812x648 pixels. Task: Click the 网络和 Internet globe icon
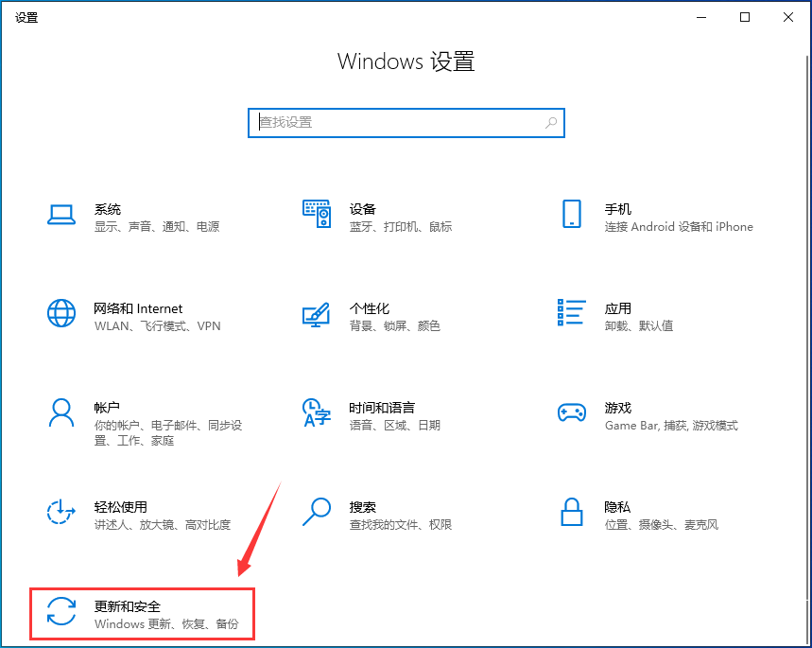(x=61, y=313)
